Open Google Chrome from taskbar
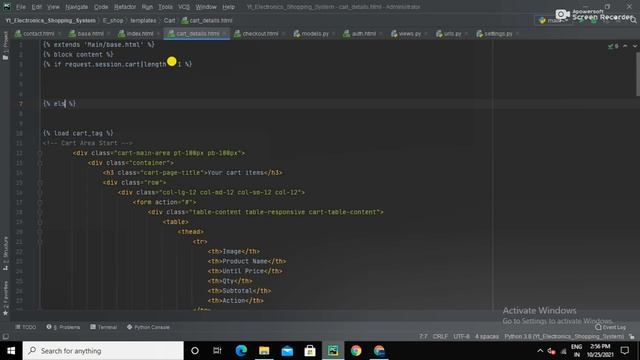This screenshot has height=360, width=640. [x=356, y=351]
